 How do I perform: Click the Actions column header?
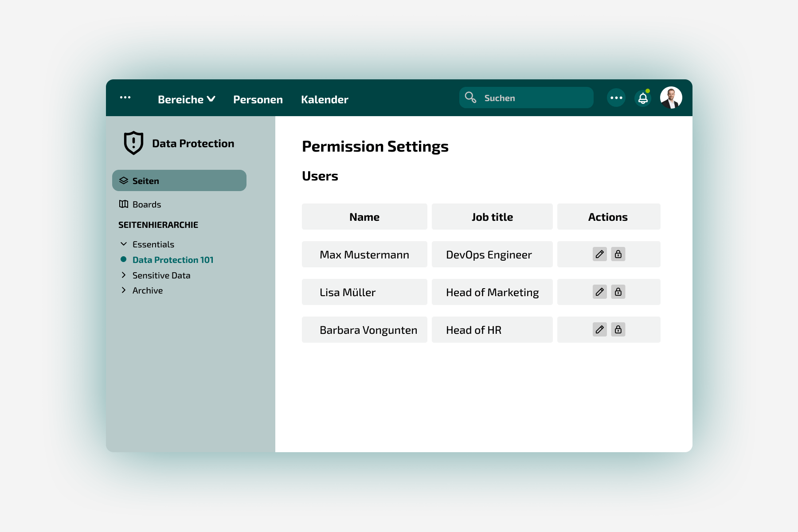pos(609,216)
